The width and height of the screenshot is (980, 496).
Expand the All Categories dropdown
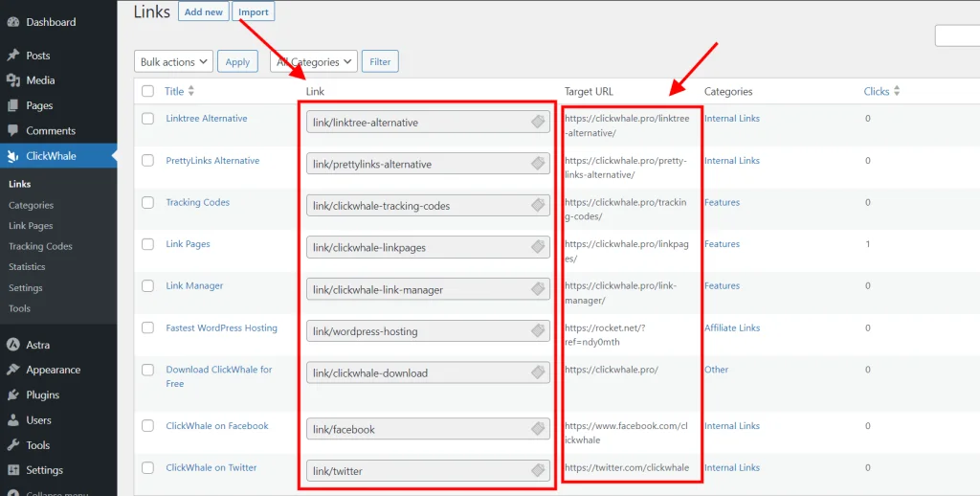tap(314, 62)
